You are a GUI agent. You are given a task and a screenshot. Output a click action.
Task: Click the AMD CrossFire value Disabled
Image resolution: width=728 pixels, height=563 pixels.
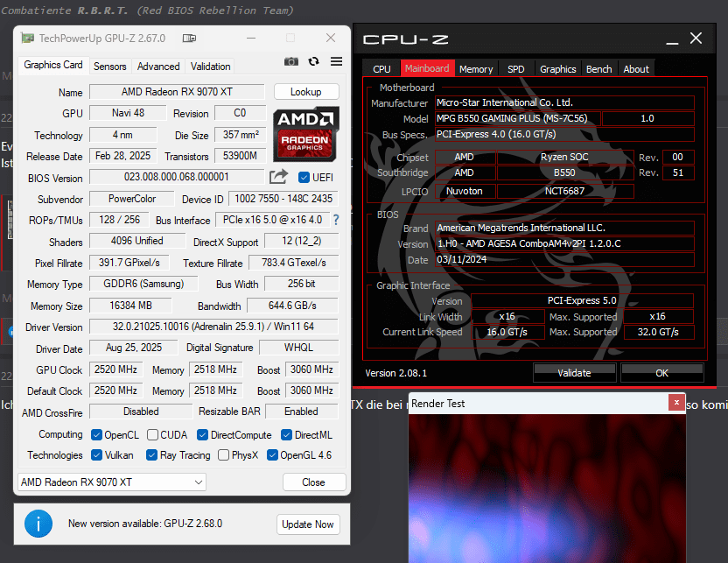(x=141, y=412)
